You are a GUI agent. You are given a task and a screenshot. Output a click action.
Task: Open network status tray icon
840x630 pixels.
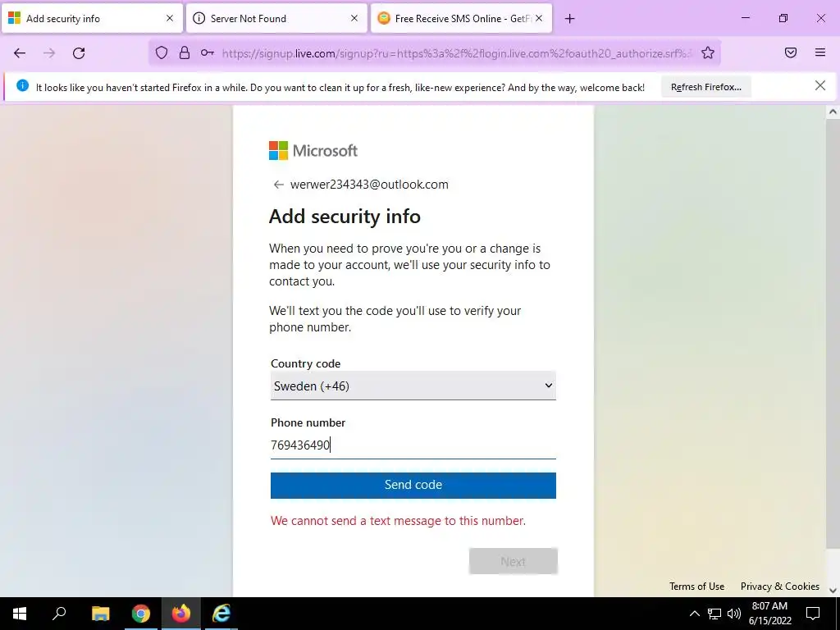[x=714, y=614]
